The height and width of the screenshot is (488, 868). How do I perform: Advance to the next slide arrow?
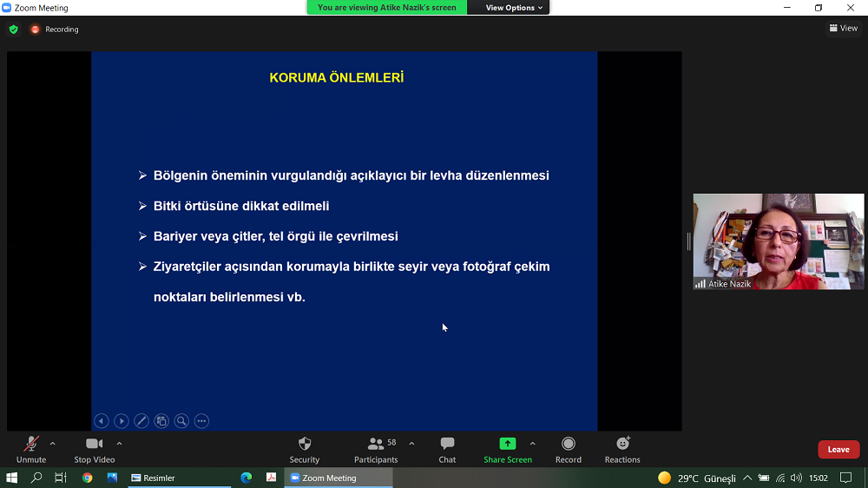pos(122,421)
